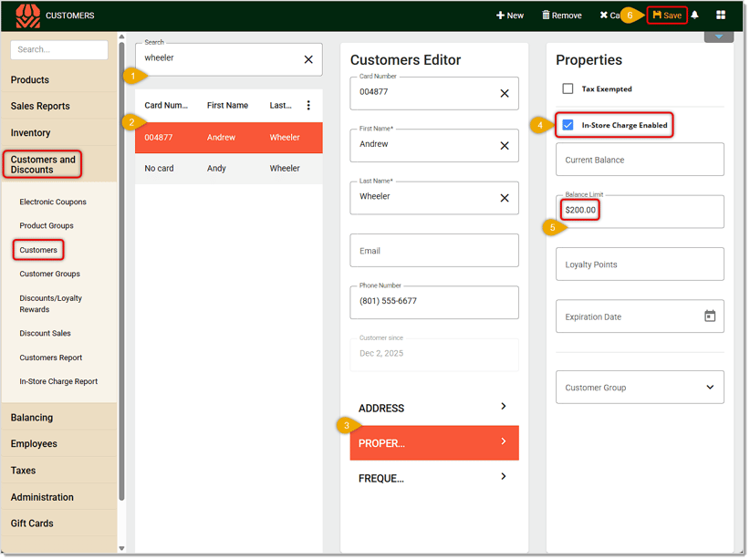
Task: Open the customer table column options menu
Action: pyautogui.click(x=309, y=105)
